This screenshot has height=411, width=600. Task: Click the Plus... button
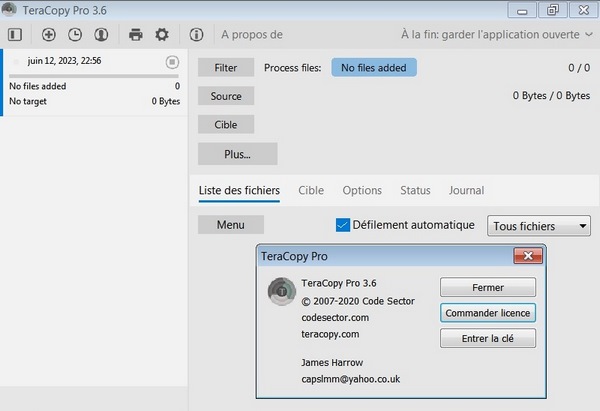point(237,154)
